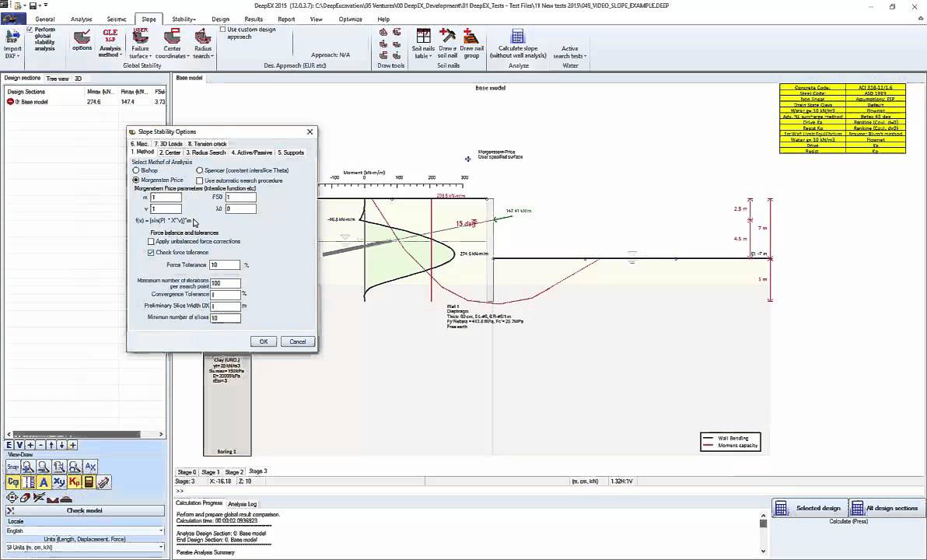
Task: Select the Bishop method radio button
Action: tap(136, 170)
